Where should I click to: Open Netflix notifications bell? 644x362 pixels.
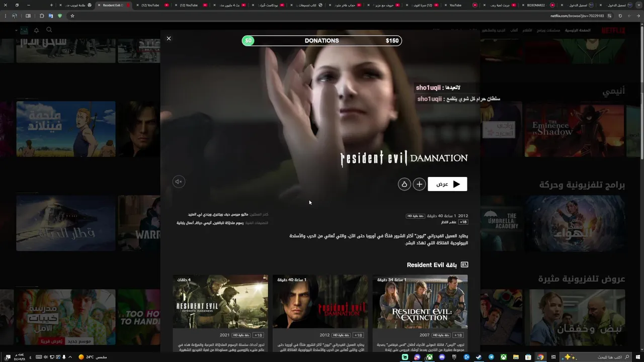point(36,30)
